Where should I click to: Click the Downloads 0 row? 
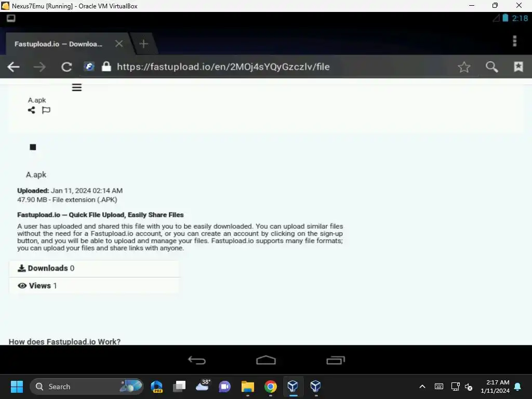(95, 269)
